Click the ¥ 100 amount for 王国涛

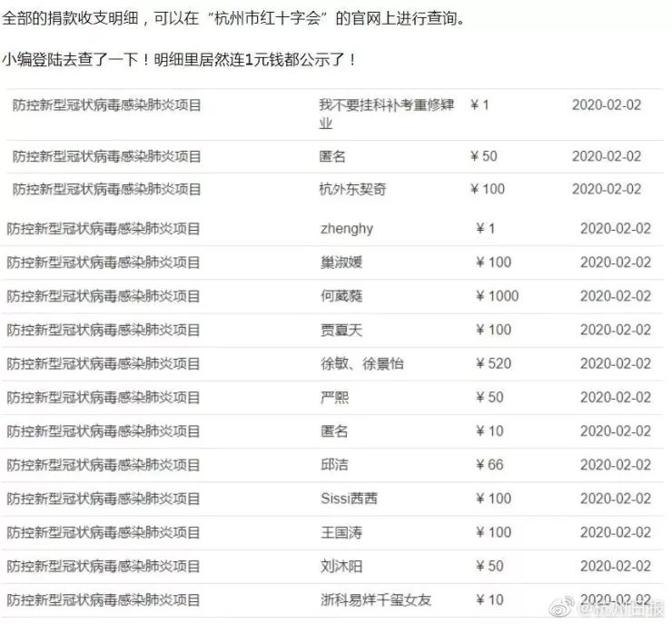[493, 532]
